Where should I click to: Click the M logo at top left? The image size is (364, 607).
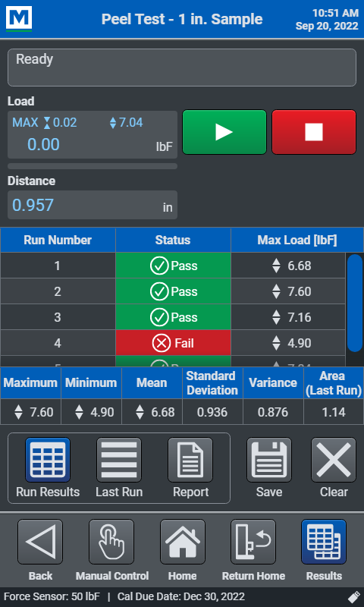[18, 19]
